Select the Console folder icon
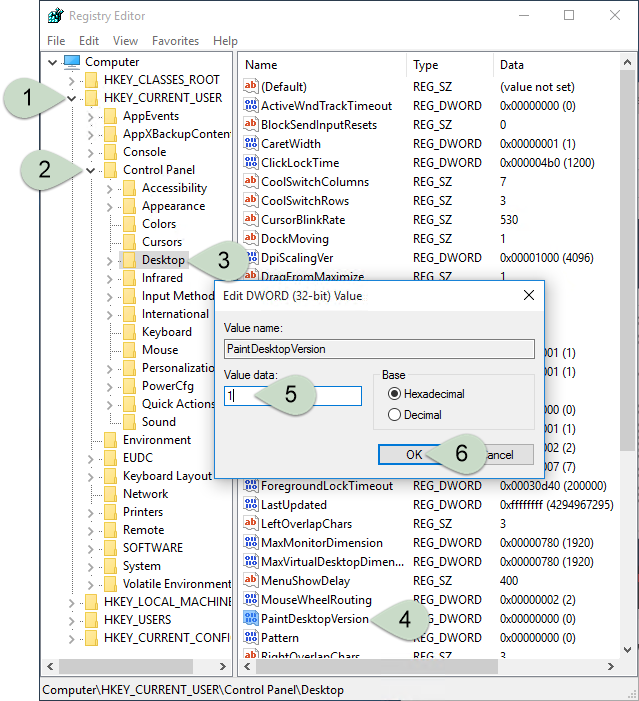This screenshot has height=701, width=639. (x=110, y=152)
